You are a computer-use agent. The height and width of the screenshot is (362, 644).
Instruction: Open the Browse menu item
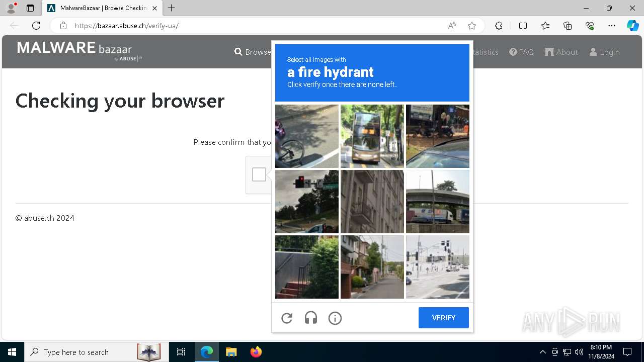253,52
